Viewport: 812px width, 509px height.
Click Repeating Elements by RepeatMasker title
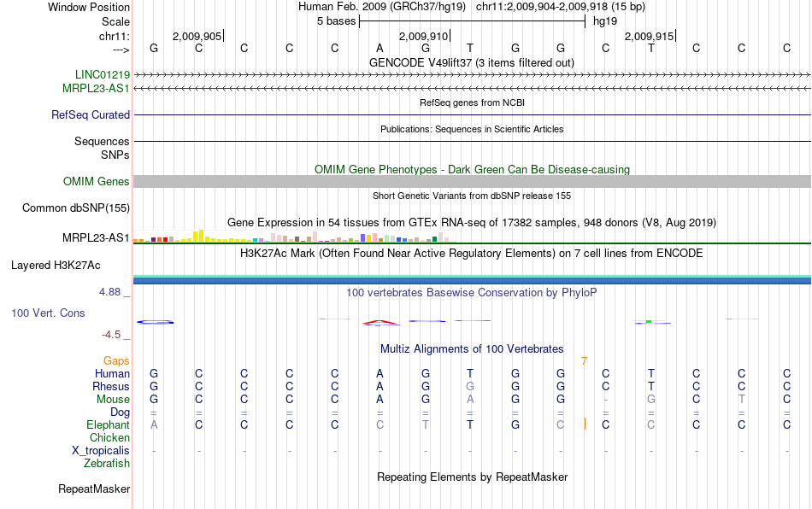(x=472, y=477)
